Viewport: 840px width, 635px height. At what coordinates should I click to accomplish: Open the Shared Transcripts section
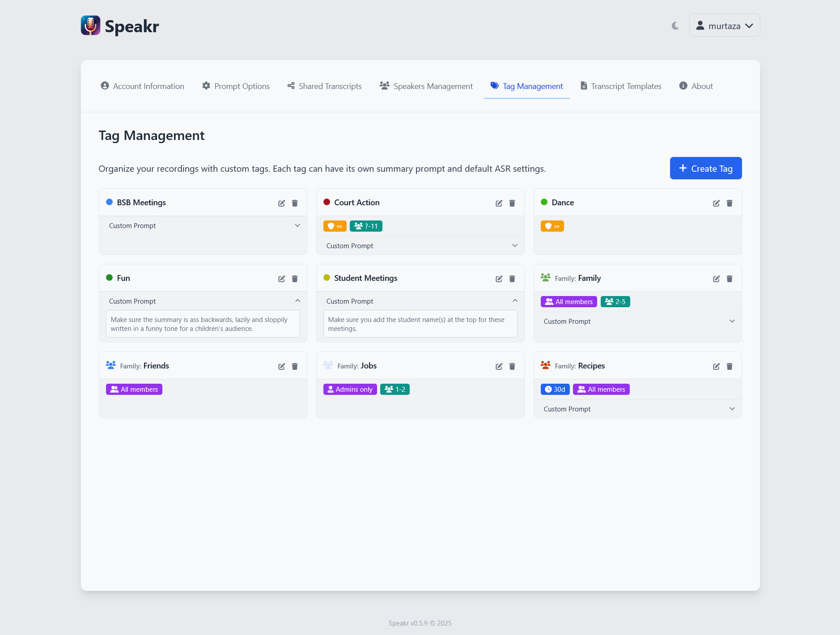click(324, 86)
